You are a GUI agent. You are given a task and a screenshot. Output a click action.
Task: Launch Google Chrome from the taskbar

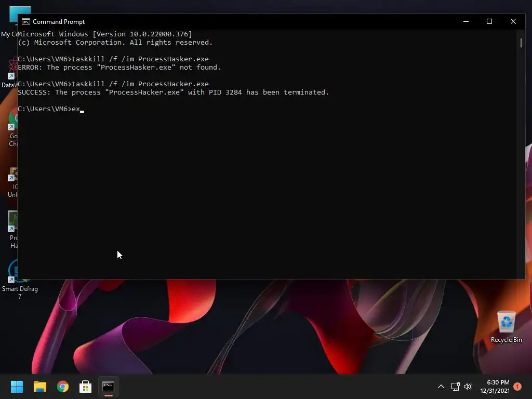point(63,387)
